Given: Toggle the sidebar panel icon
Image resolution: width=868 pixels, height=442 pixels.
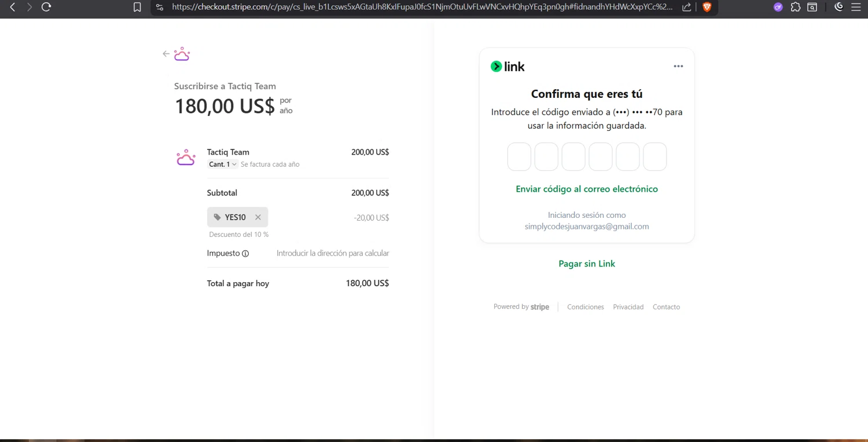Looking at the screenshot, I should [x=812, y=7].
